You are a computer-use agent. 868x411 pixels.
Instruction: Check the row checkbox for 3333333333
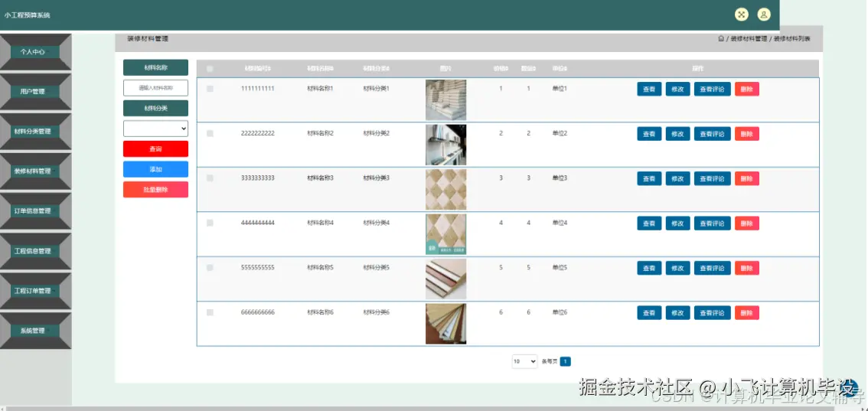coord(210,178)
